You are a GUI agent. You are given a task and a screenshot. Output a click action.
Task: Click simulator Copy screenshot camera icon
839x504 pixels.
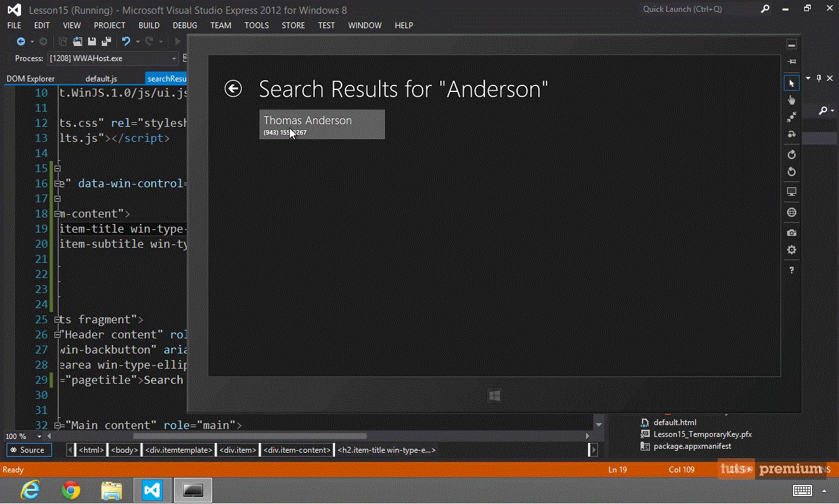coord(792,233)
